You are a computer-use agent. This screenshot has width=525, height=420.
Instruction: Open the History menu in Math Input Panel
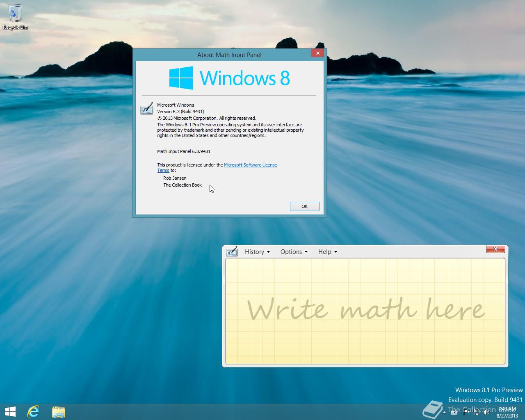coord(257,251)
